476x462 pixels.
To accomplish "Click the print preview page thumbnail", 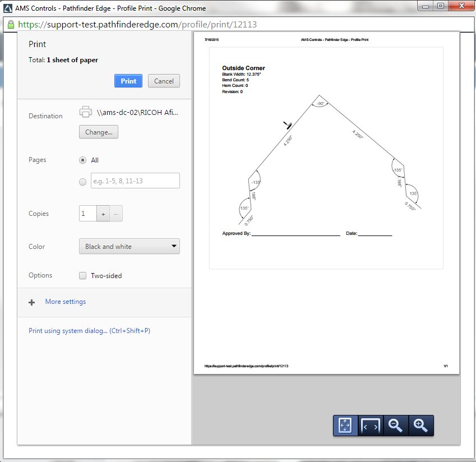I will coord(326,203).
